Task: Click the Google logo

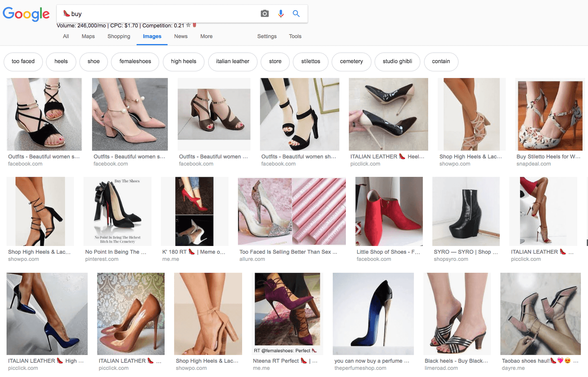Action: click(x=26, y=14)
